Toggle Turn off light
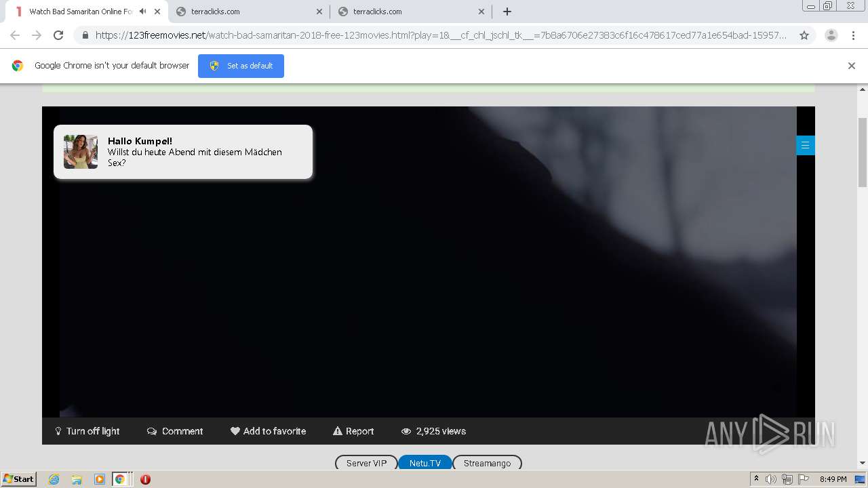 point(87,431)
